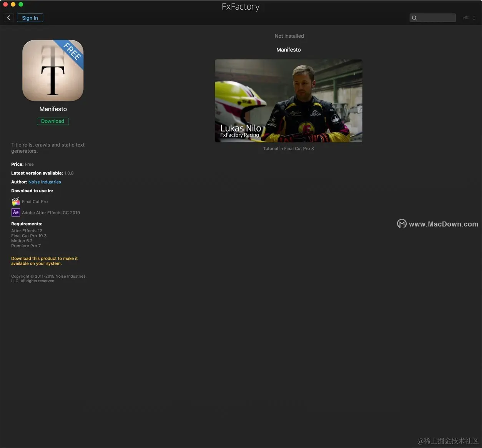Click the 'After Effects 12' requirement
The width and height of the screenshot is (482, 448).
click(x=27, y=231)
